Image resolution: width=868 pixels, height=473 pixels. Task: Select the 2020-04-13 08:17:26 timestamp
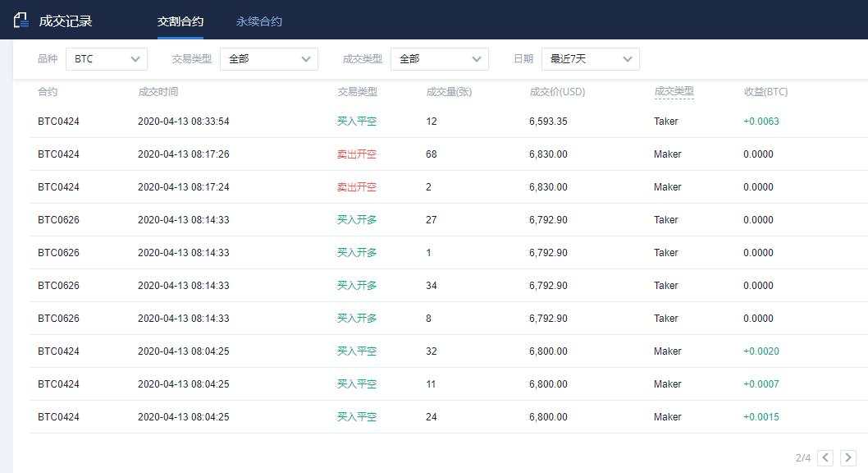pos(183,154)
